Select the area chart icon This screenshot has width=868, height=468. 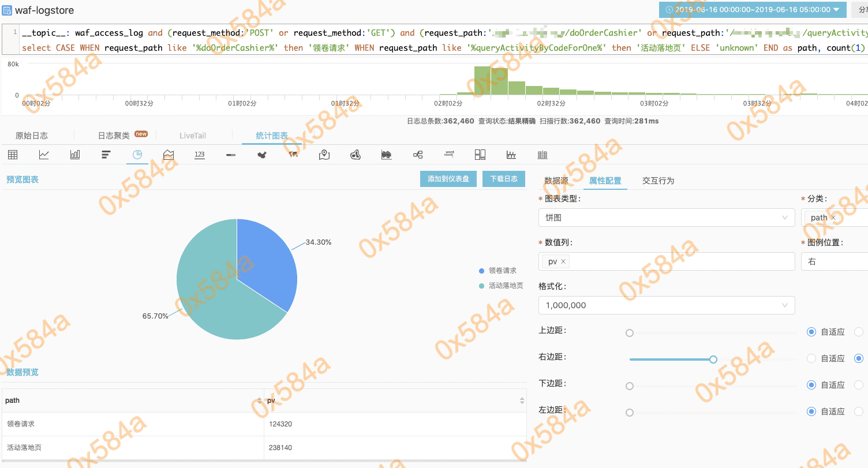(x=169, y=155)
